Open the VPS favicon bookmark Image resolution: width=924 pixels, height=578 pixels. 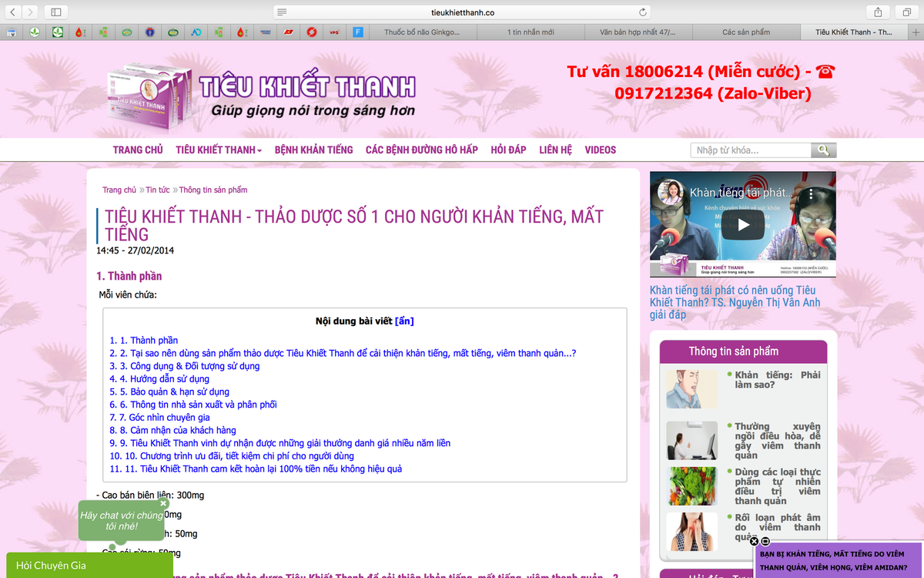click(334, 32)
